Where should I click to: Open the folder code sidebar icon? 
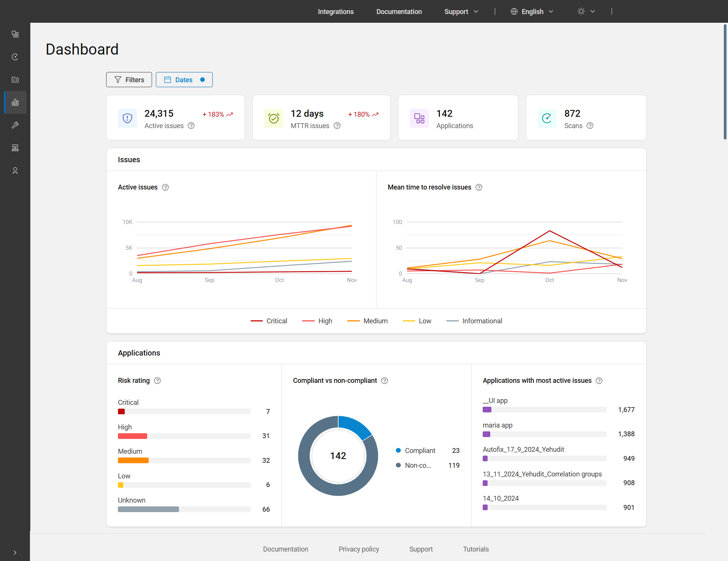(x=15, y=80)
